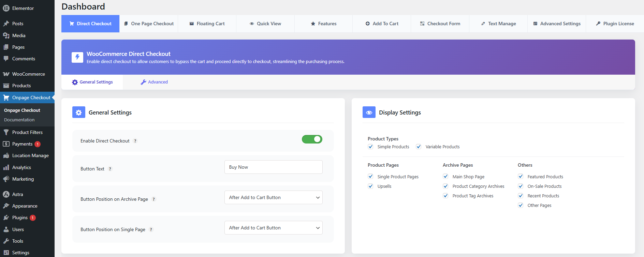Switch to the Direct Checkout tab
This screenshot has width=644, height=257.
point(90,24)
